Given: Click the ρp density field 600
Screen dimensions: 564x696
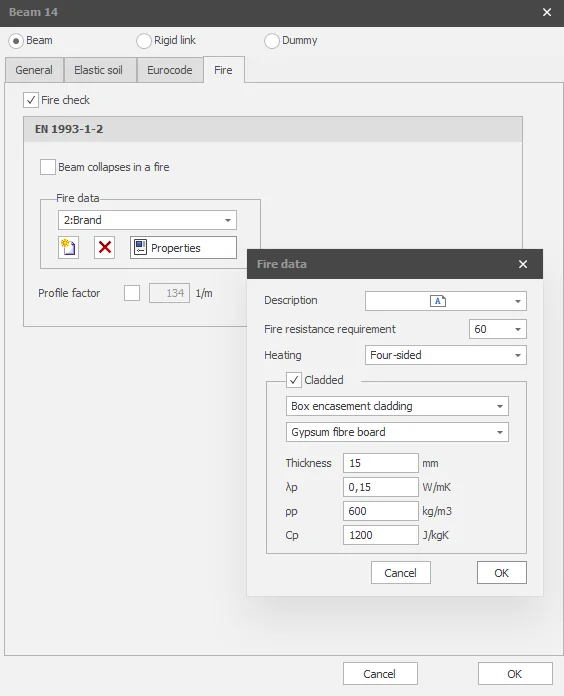Looking at the screenshot, I should [381, 511].
